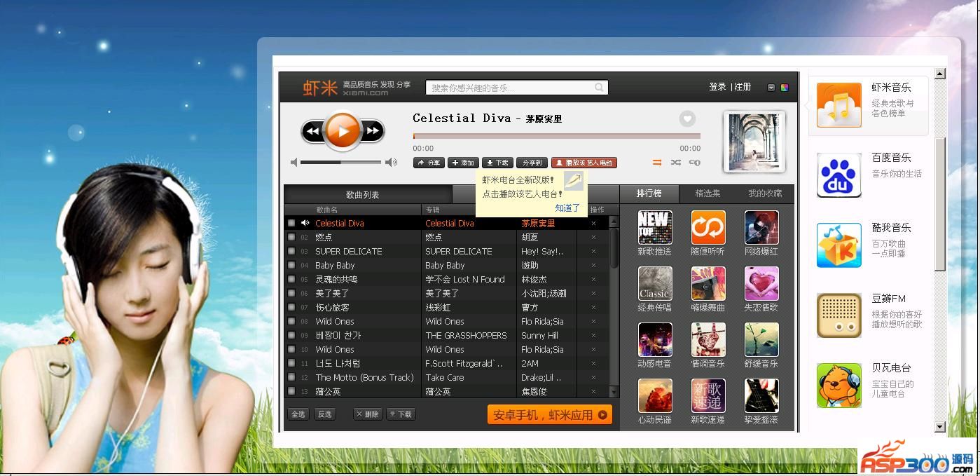Open the color skin picker icon
The width and height of the screenshot is (980, 476).
pos(785,88)
